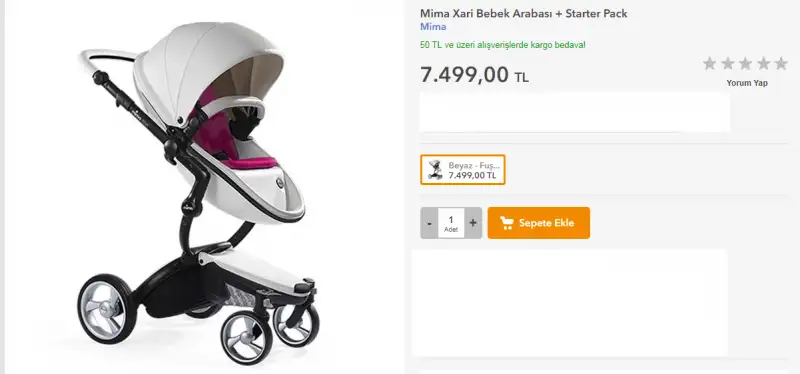Screen dimensions: 800x374
Task: Click the first rating star
Action: click(x=710, y=64)
